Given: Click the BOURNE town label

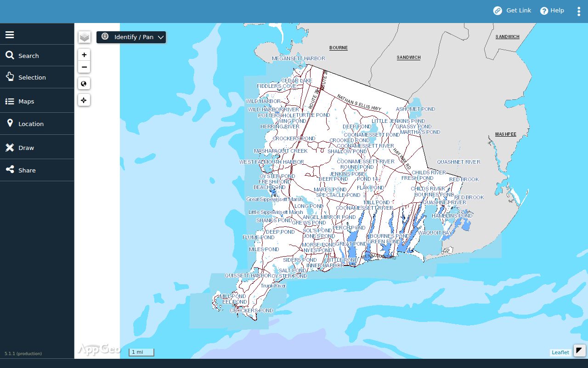Looking at the screenshot, I should pos(339,48).
